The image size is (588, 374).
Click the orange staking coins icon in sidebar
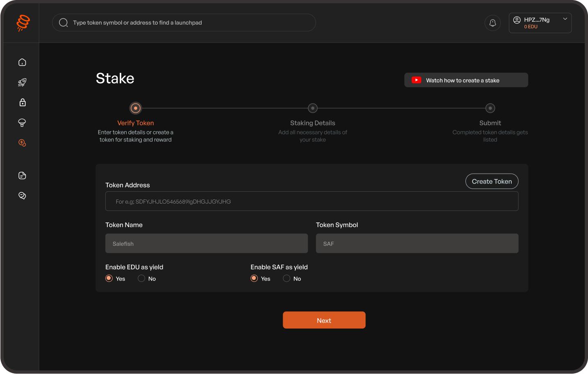point(22,143)
